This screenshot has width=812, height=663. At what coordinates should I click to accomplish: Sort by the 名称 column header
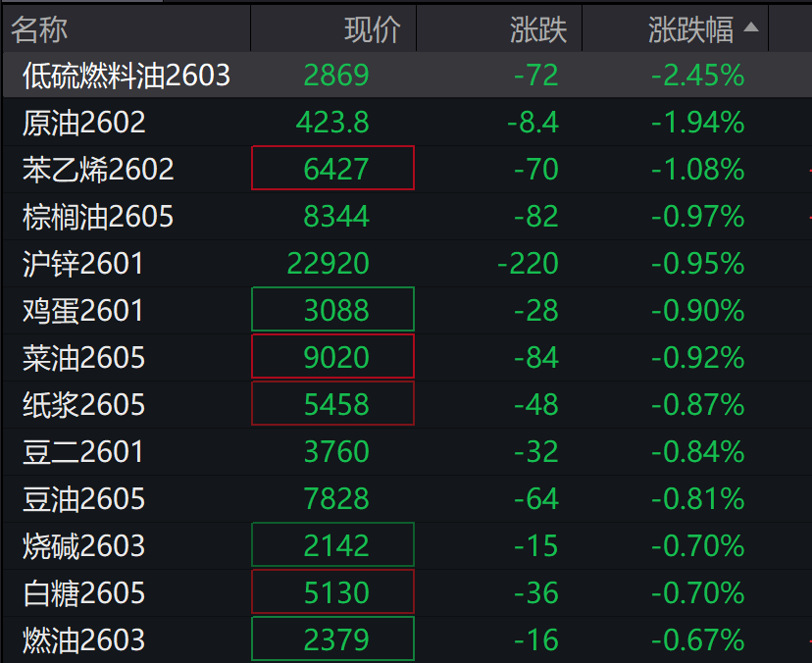39,29
